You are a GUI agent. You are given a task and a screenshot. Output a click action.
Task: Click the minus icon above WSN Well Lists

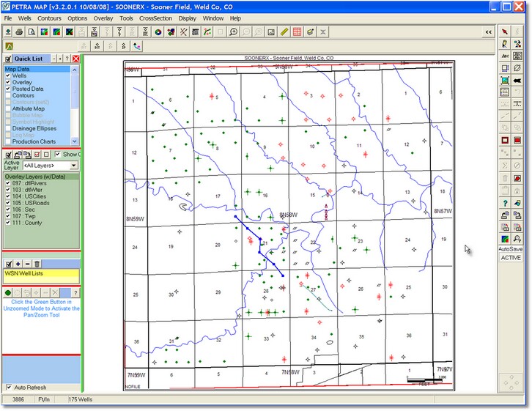tap(28, 264)
